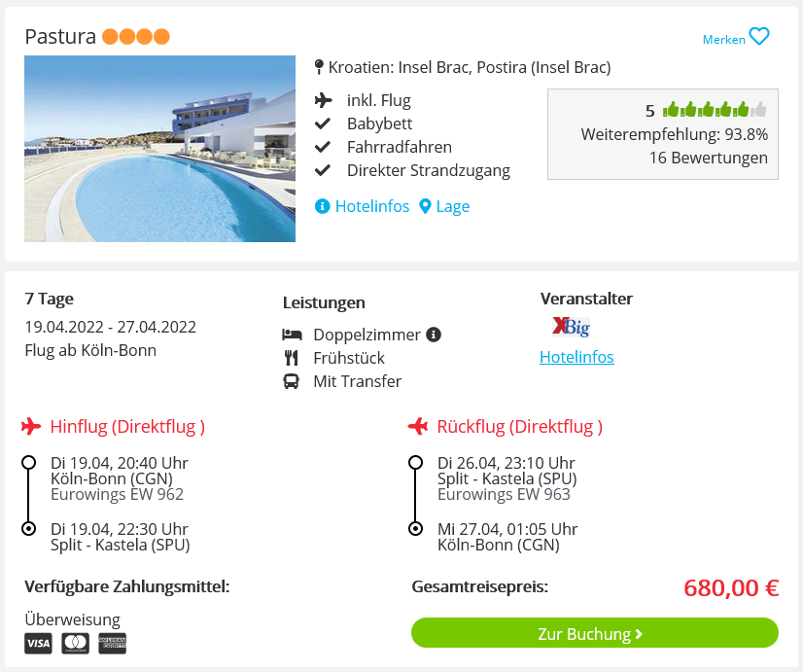
Task: Click the location pin icon before Kroatien
Action: (x=319, y=67)
